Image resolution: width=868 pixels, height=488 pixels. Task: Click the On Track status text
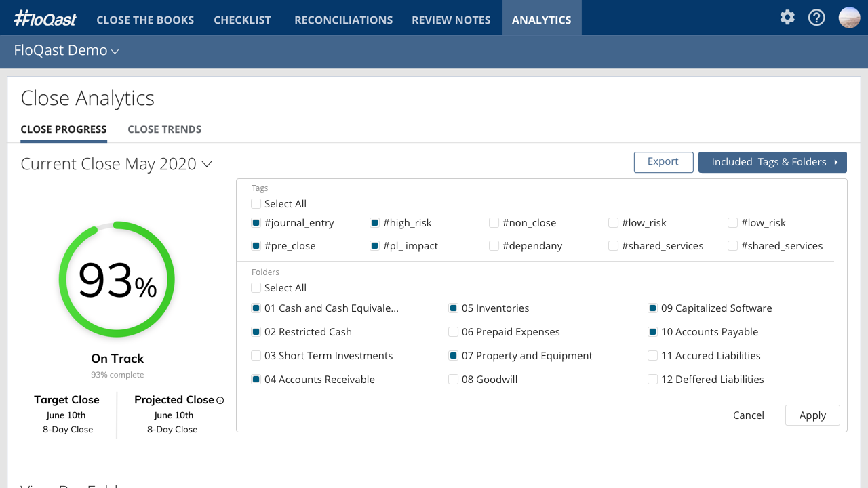point(117,359)
